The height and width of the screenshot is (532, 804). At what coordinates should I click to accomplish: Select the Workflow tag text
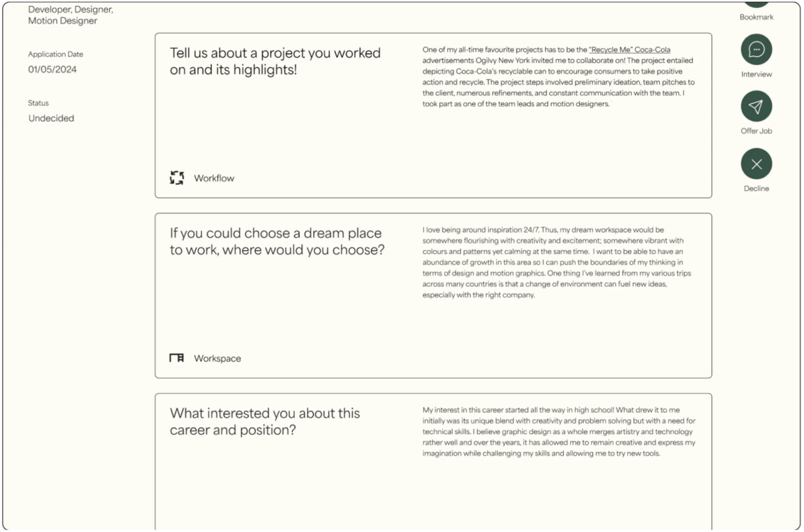[214, 178]
